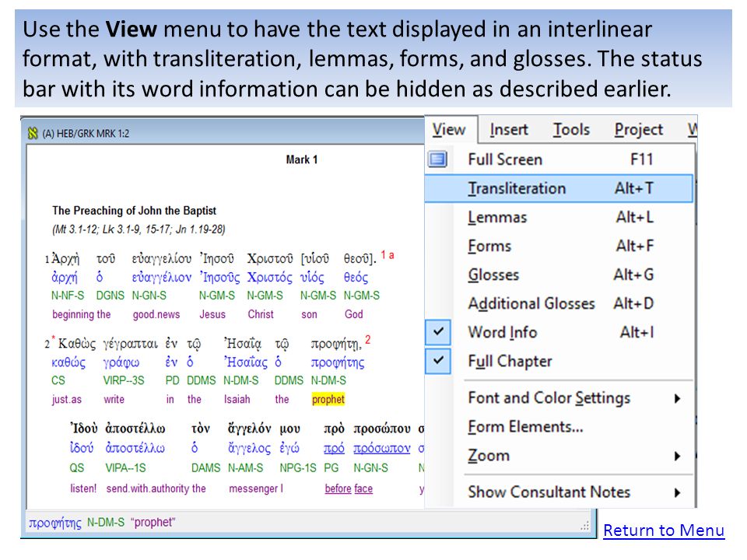Click the form tag VIPA--1S

click(x=125, y=468)
